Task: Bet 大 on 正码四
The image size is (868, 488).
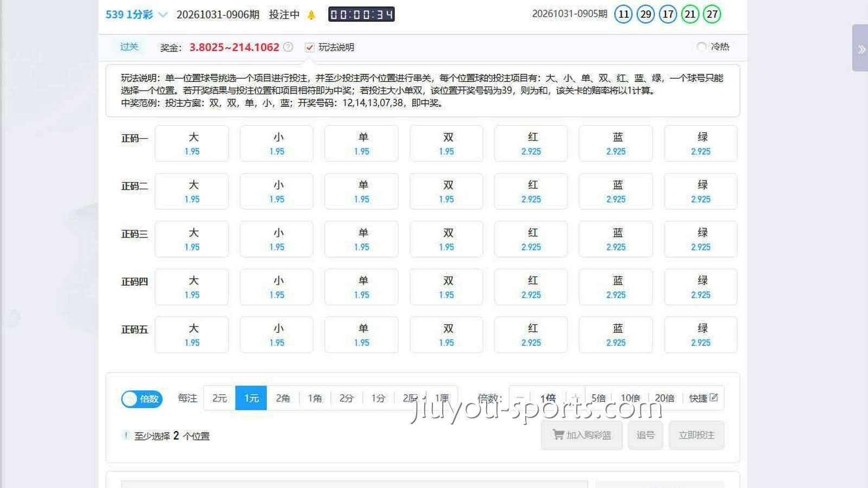Action: pos(192,287)
